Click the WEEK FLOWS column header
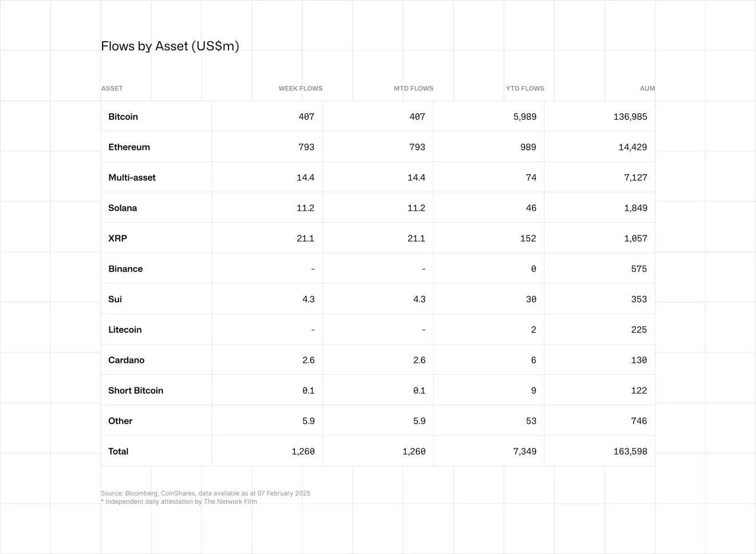Viewport: 756px width, 554px height. [x=300, y=89]
